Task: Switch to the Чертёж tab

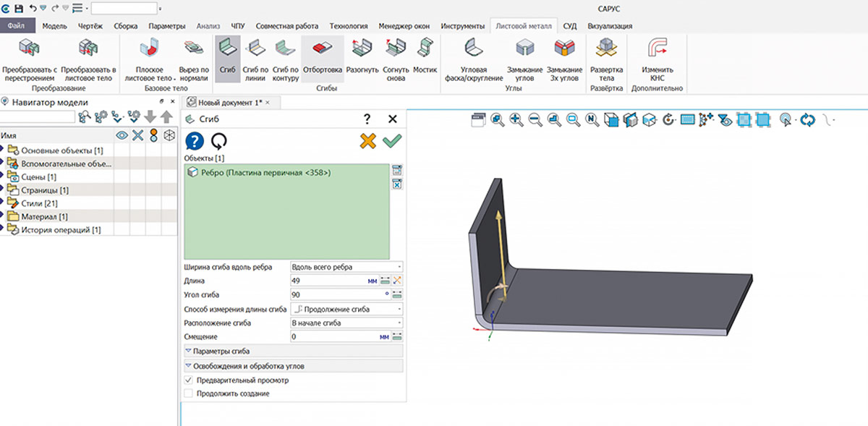Action: tap(90, 26)
